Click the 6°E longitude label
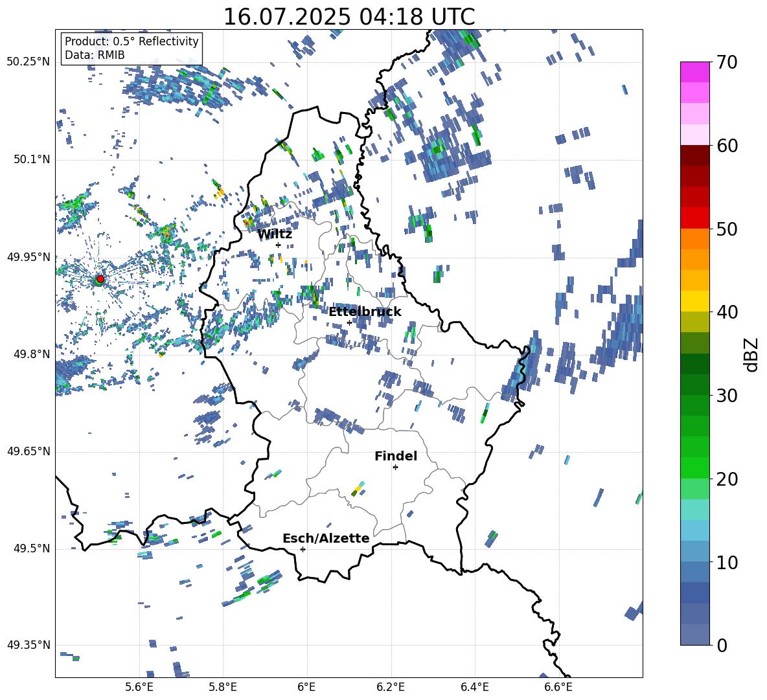 [x=306, y=687]
